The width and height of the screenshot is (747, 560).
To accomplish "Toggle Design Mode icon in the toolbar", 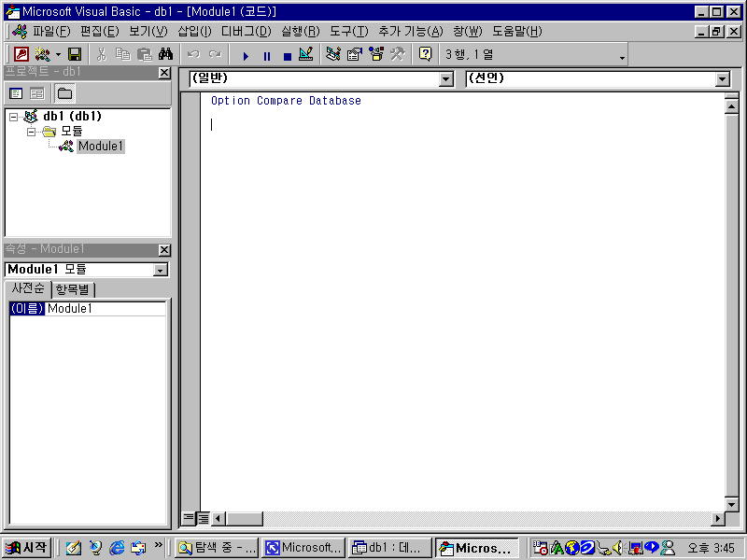I will coord(306,55).
